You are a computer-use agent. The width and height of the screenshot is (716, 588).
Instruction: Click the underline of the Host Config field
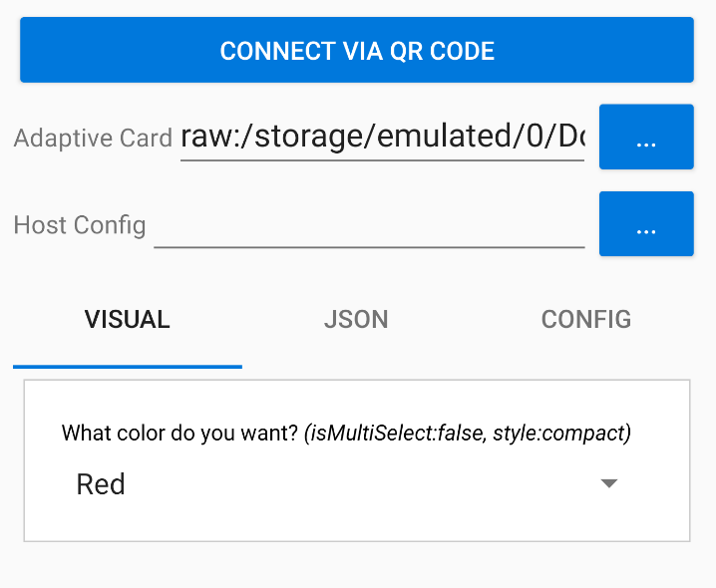(x=369, y=247)
